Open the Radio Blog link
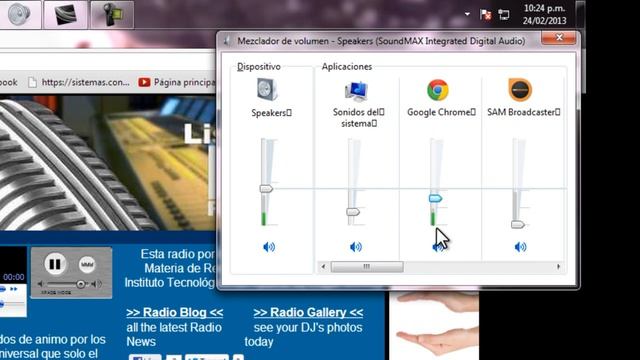 175,313
